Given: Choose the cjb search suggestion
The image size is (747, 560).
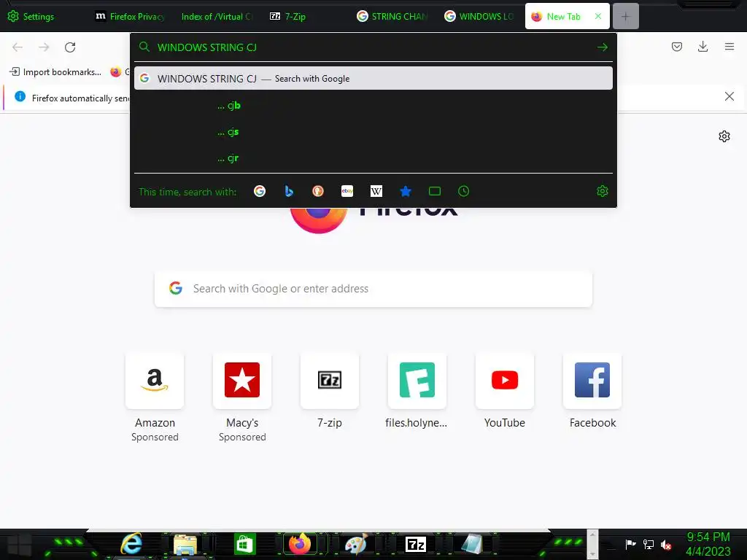Looking at the screenshot, I should (373, 105).
